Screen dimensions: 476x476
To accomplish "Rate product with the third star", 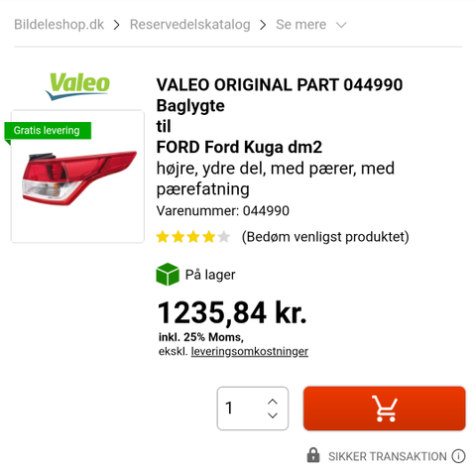I will coord(193,237).
